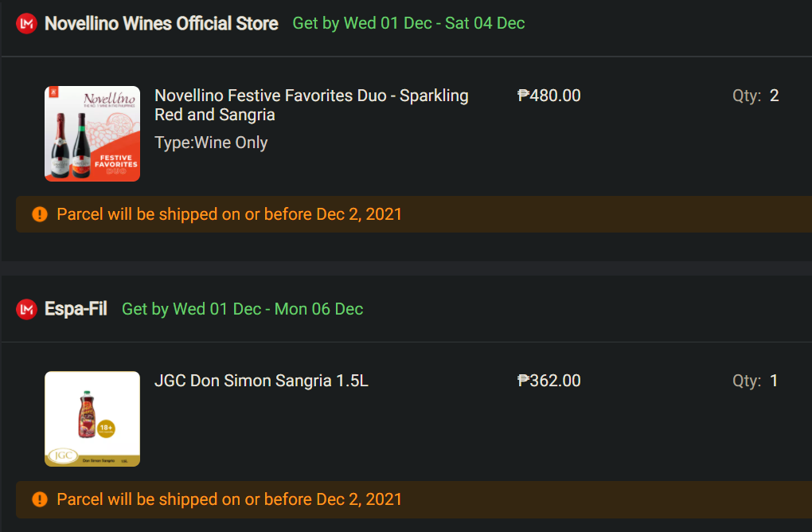The height and width of the screenshot is (532, 812).
Task: Click the Qty: 1 label
Action: [x=755, y=381]
